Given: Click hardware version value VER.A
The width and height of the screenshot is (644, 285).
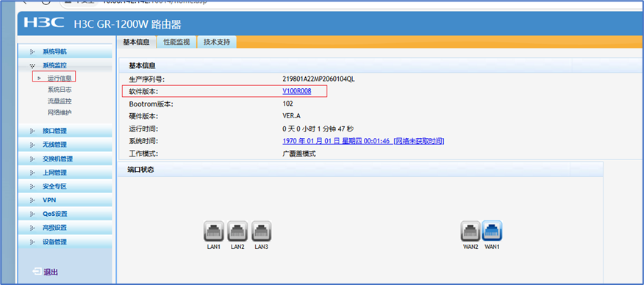Looking at the screenshot, I should pos(292,116).
